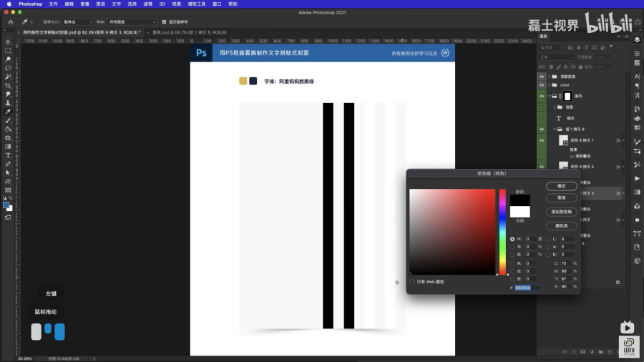The image size is (644, 362).
Task: Switch to the 置换.psd document tab
Action: (190, 32)
